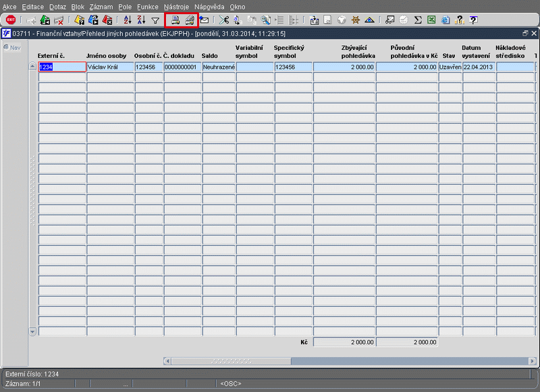The width and height of the screenshot is (540, 392).
Task: Click the Stav cell reading Uzavřen
Action: [x=450, y=67]
